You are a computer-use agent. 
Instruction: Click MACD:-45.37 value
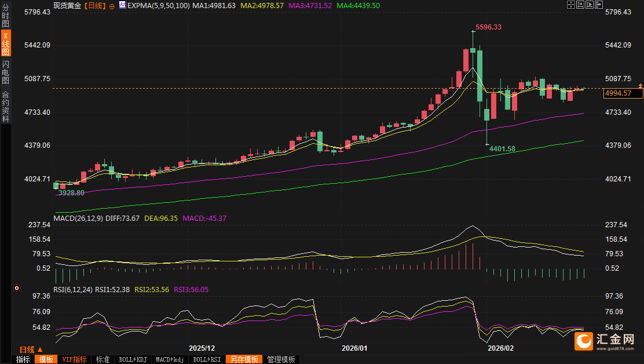pyautogui.click(x=204, y=218)
